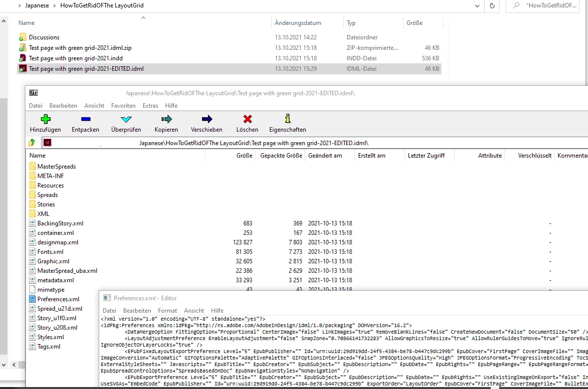
Task: Select Fonts.xml in the archive
Action: [x=50, y=252]
